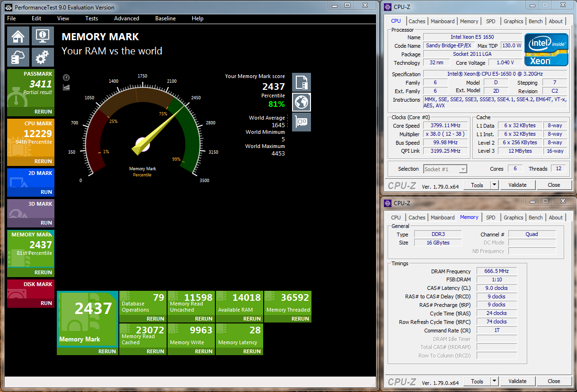Click the small chart view icon
577x392 pixels.
(x=66, y=87)
